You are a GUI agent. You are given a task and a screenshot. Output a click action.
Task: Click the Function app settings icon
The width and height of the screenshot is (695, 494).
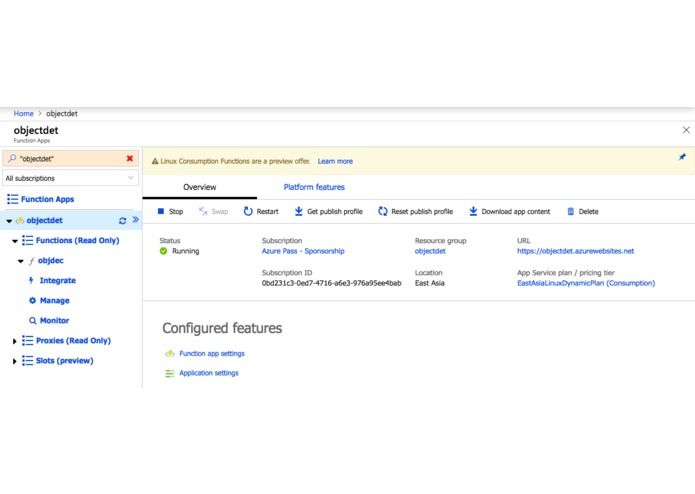tap(170, 354)
